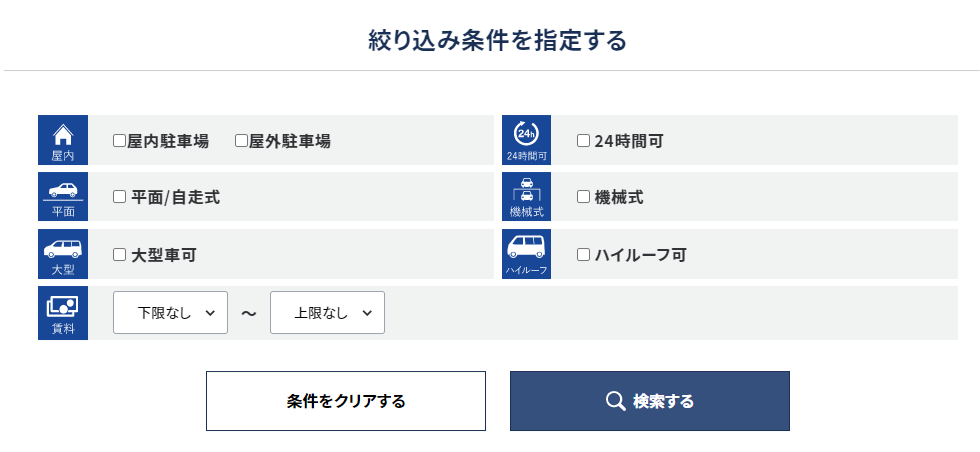Select the 機械式 checkbox
Screen dimensions: 980x452
[584, 197]
